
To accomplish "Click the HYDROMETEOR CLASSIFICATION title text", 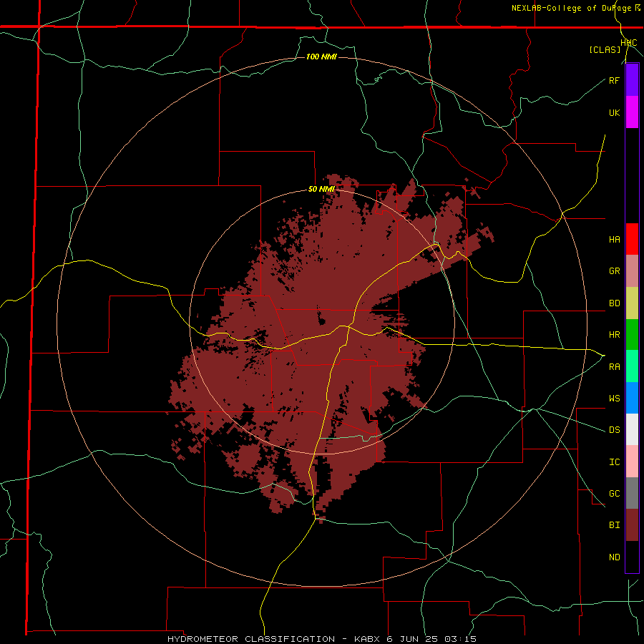I will 251,639.
